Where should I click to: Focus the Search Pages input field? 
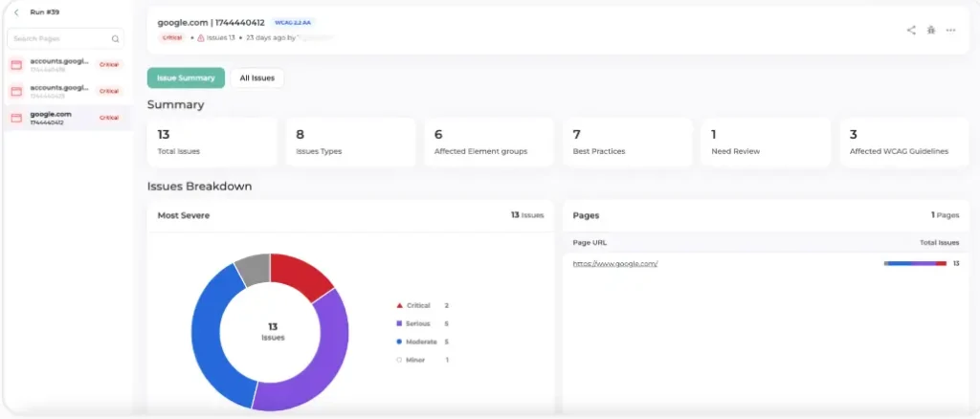[66, 38]
